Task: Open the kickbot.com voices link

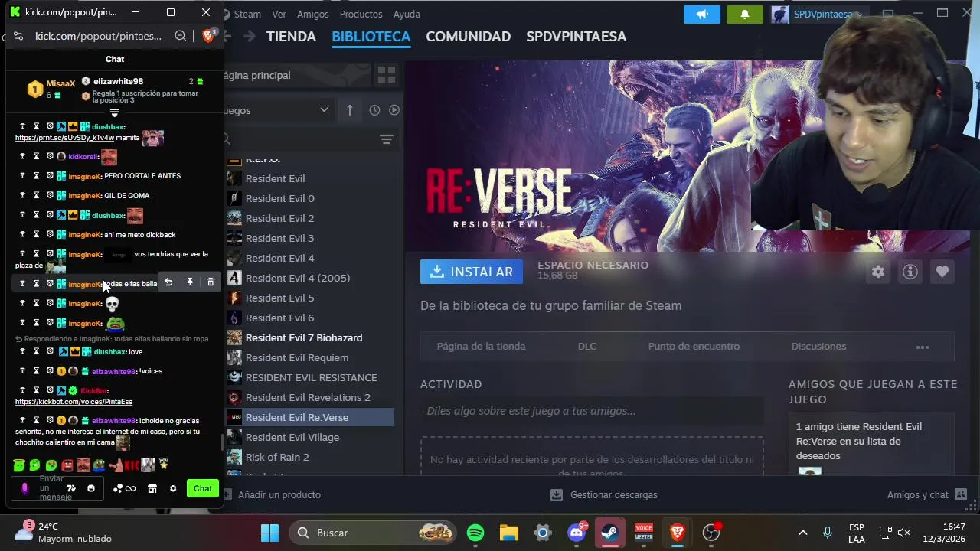Action: coord(73,402)
